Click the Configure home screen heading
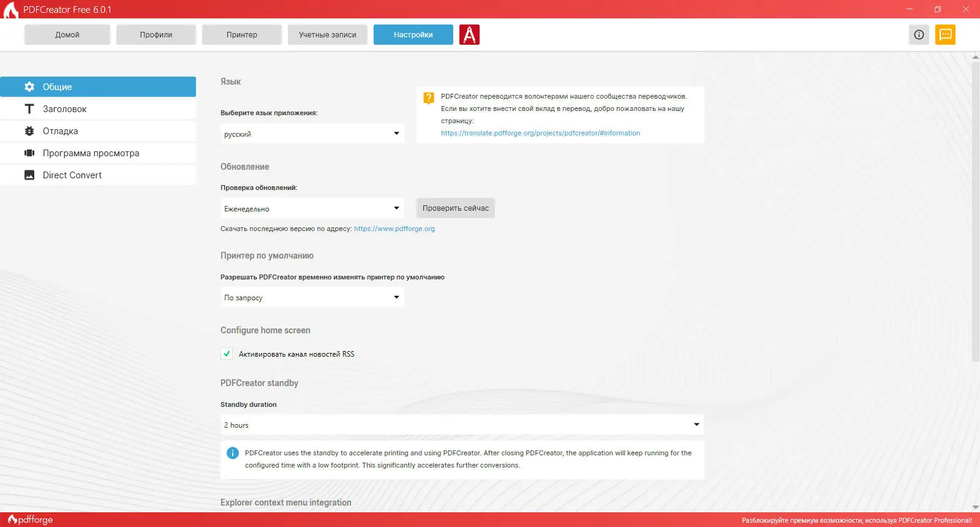 265,330
